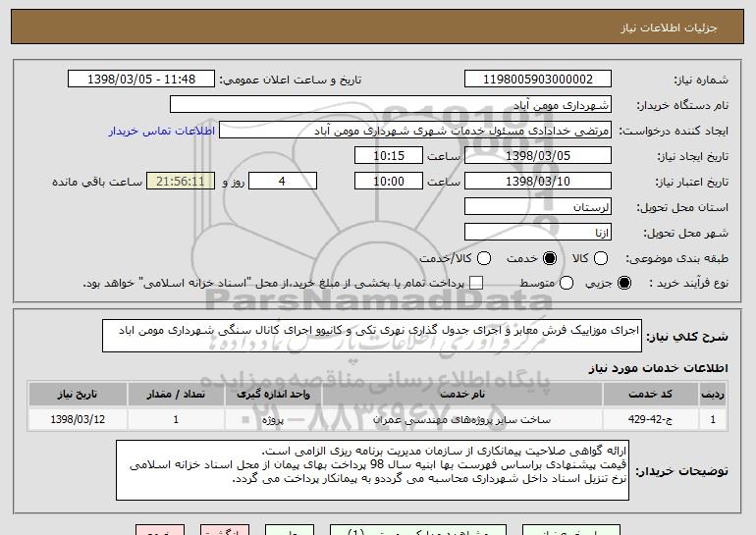
Task: Click service code cell ج-42-429
Action: 650,419
